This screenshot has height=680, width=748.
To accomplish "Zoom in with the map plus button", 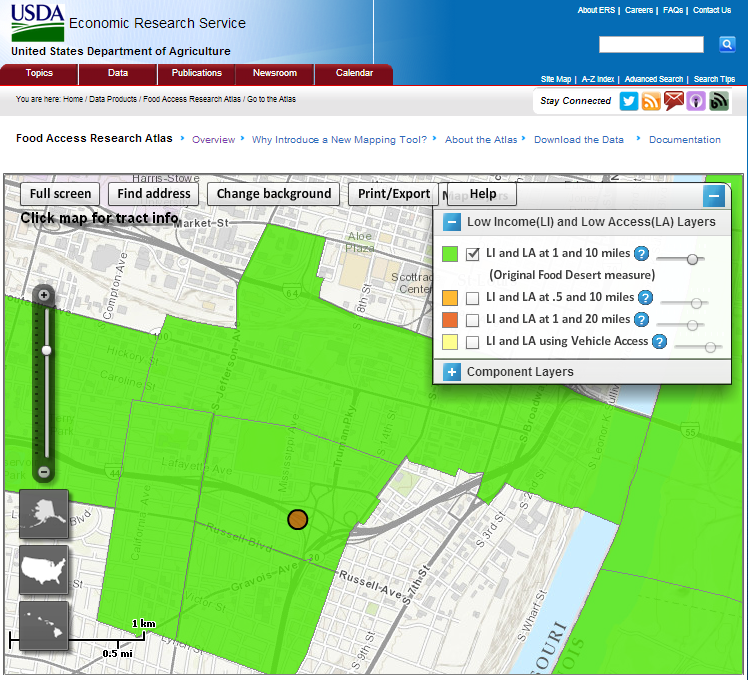I will point(44,295).
